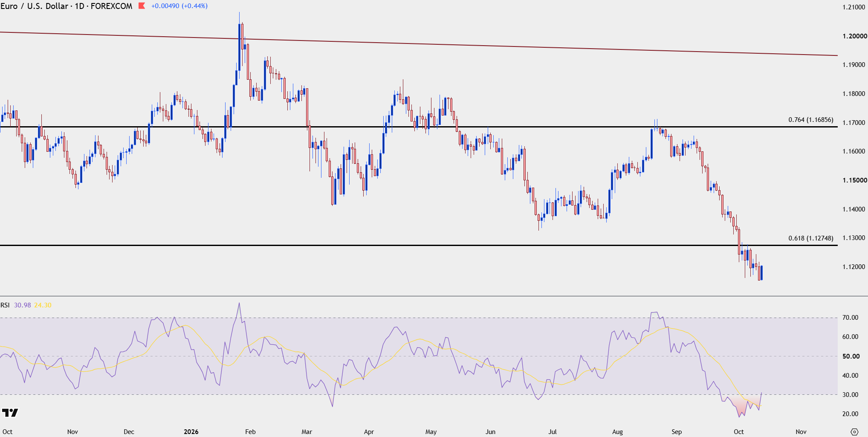This screenshot has width=868, height=437.
Task: Click the 50.00 RSI axis level
Action: pos(851,356)
